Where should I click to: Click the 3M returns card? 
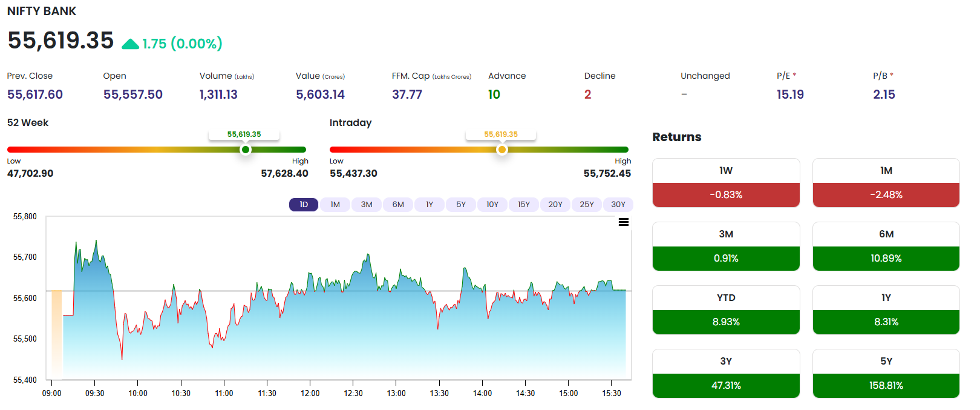(726, 246)
